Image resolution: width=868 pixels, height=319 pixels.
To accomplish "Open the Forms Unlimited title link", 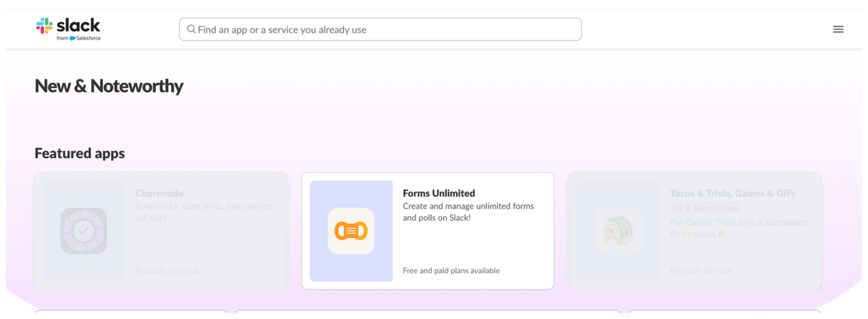I will pyautogui.click(x=439, y=193).
